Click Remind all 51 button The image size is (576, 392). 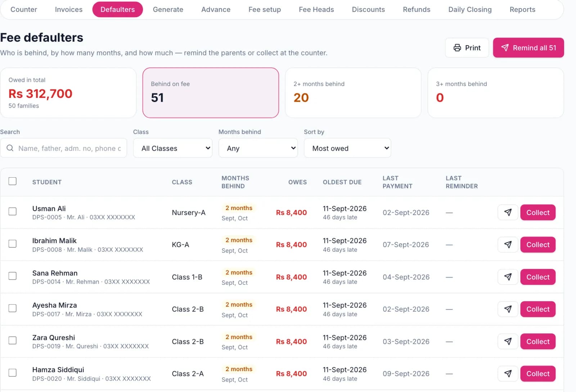(528, 48)
